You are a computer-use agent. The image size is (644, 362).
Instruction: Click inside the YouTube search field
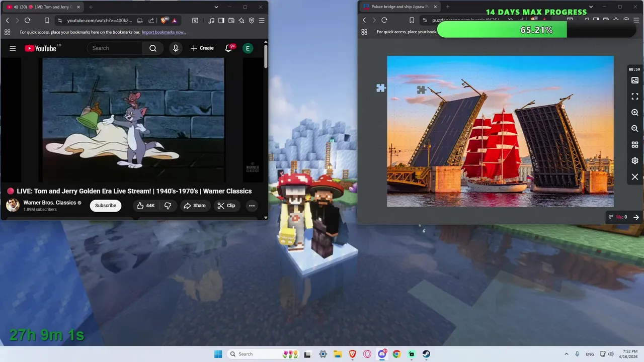click(x=115, y=48)
